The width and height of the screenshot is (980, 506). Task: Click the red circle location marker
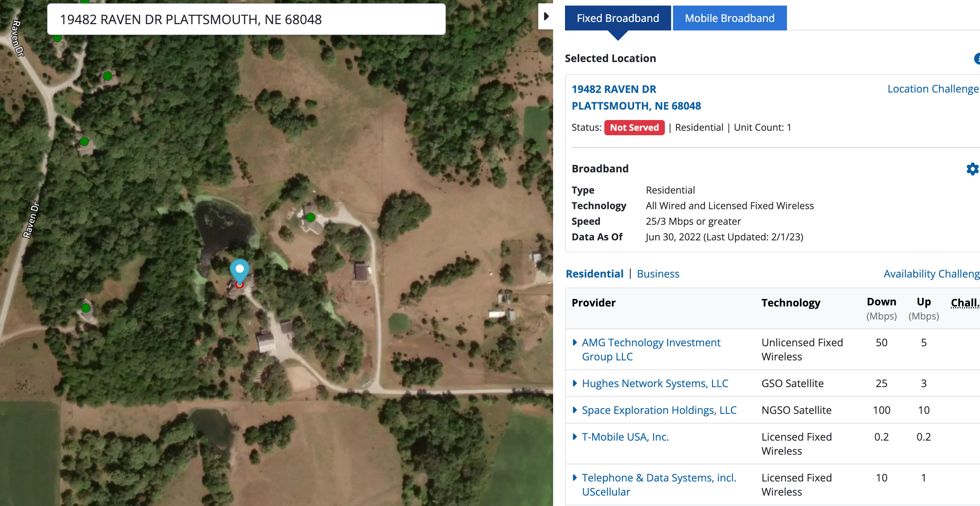[x=239, y=285]
